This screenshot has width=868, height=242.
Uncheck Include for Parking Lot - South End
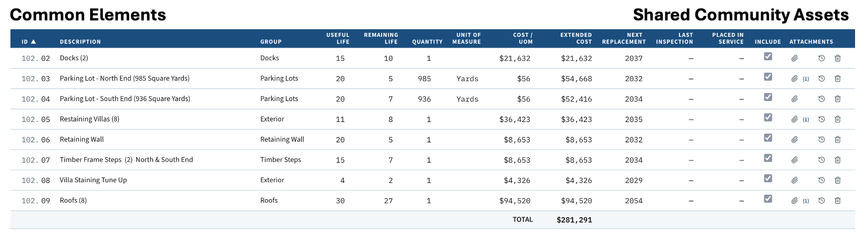click(768, 98)
